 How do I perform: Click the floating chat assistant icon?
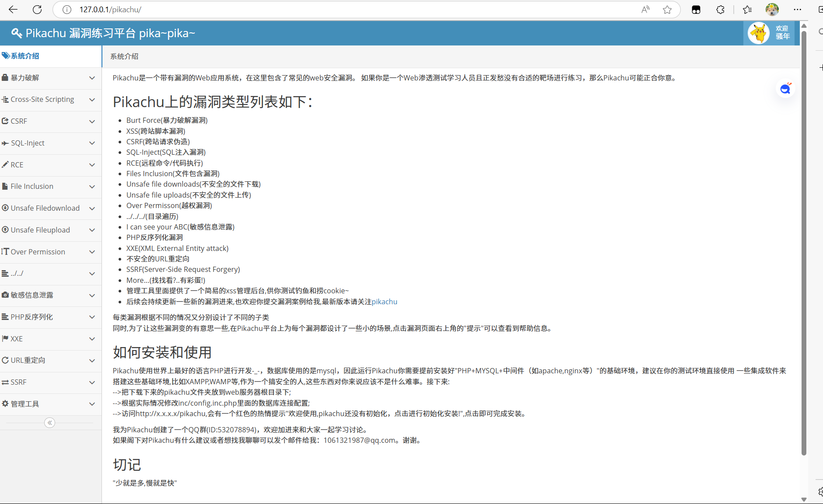tap(785, 89)
